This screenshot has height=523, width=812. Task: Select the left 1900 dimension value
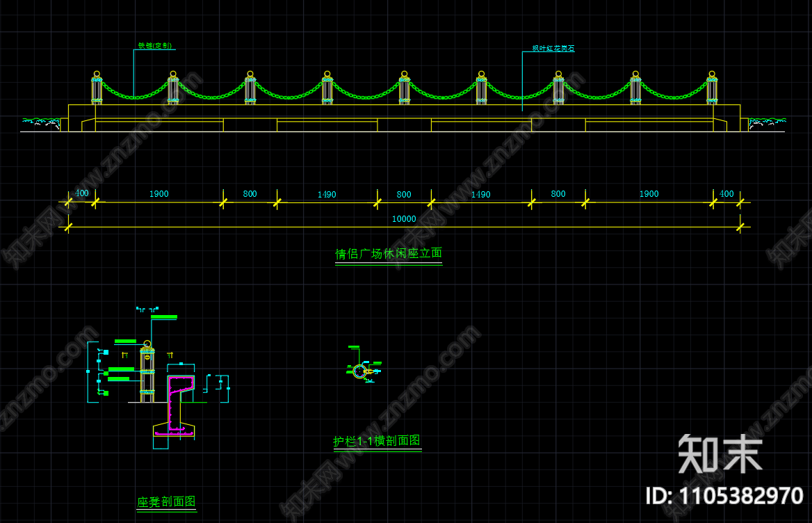click(x=159, y=194)
